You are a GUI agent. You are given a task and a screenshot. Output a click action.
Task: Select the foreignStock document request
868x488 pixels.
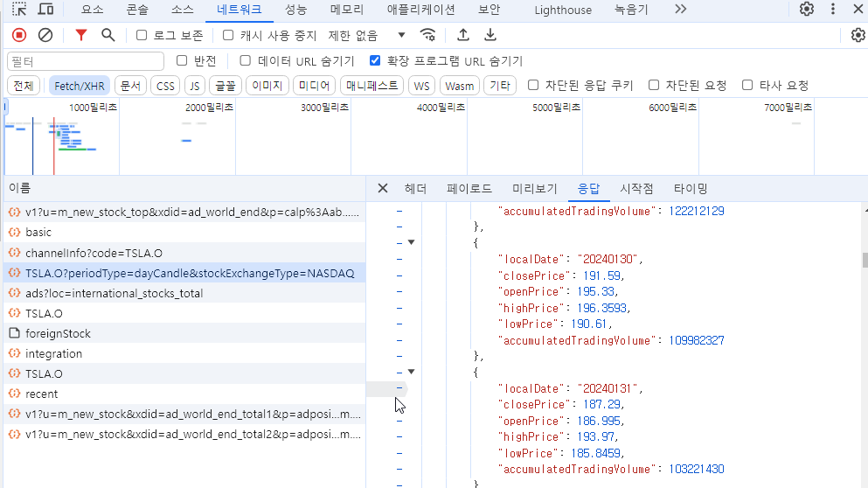click(x=184, y=333)
